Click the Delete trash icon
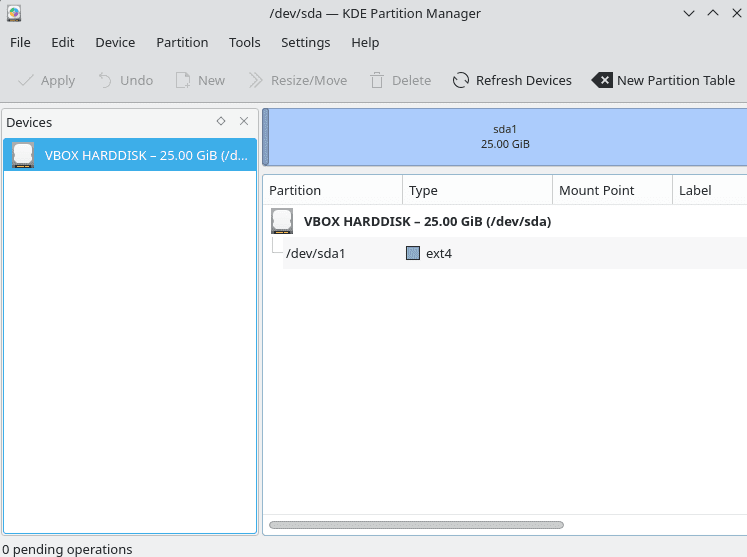The height and width of the screenshot is (557, 747). coord(377,80)
